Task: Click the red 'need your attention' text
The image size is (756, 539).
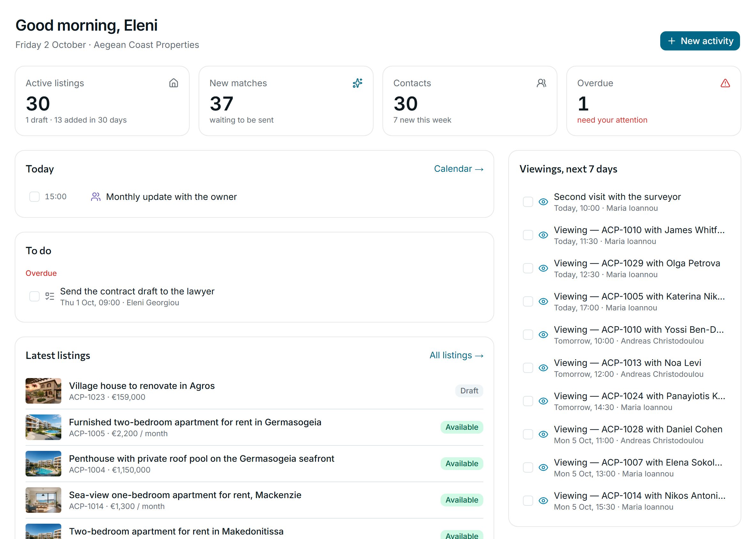Action: [612, 120]
